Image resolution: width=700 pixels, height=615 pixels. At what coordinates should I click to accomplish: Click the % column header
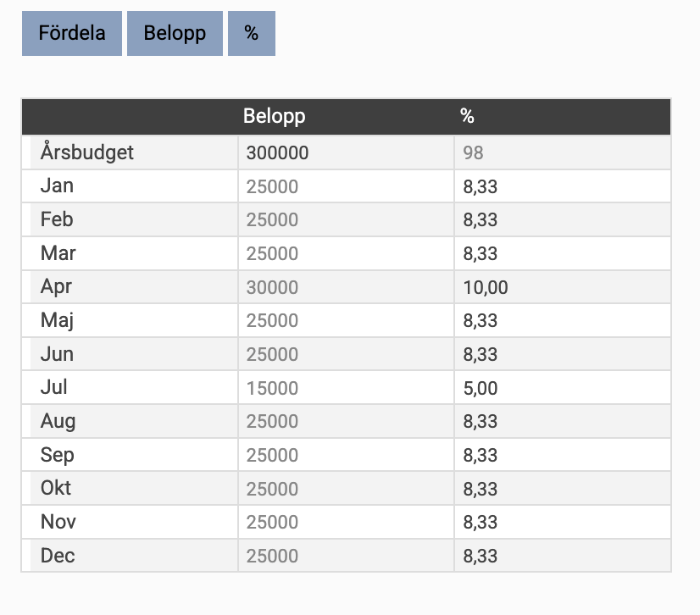coord(467,116)
